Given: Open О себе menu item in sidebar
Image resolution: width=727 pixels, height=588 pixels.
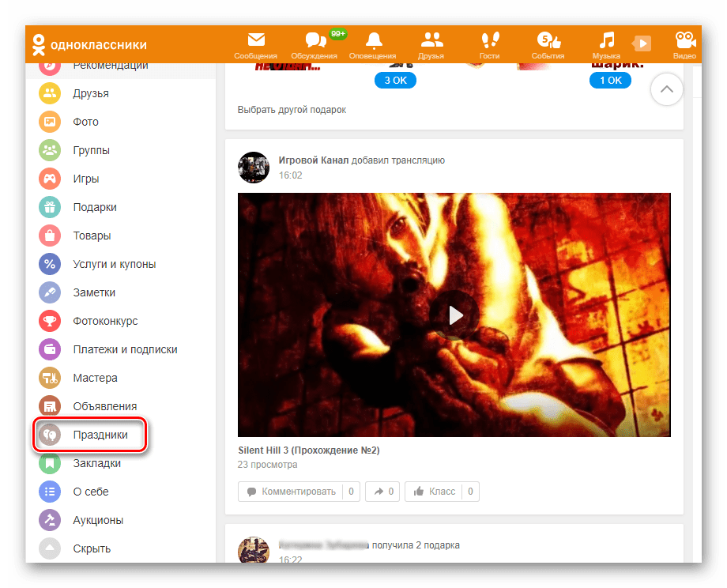Looking at the screenshot, I should pos(91,492).
